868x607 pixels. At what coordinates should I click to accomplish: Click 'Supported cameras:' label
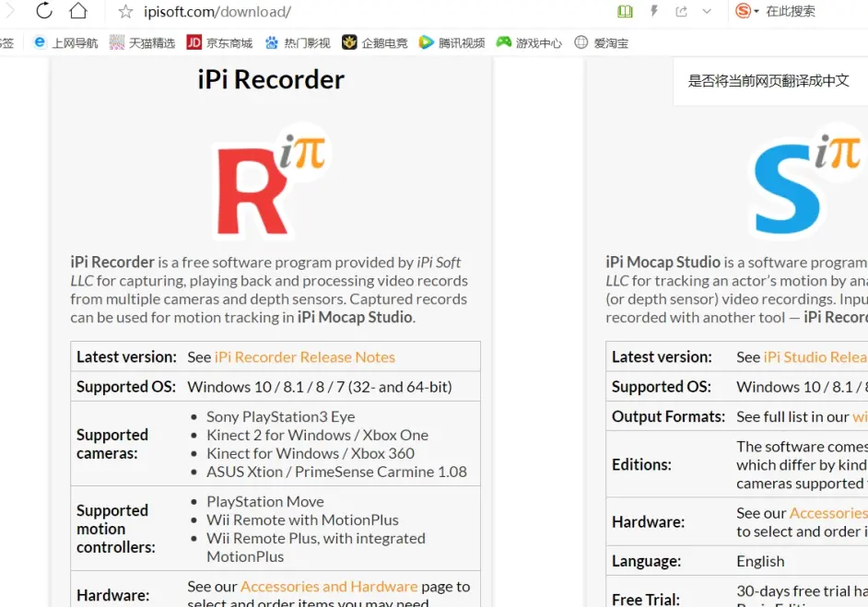tap(112, 444)
